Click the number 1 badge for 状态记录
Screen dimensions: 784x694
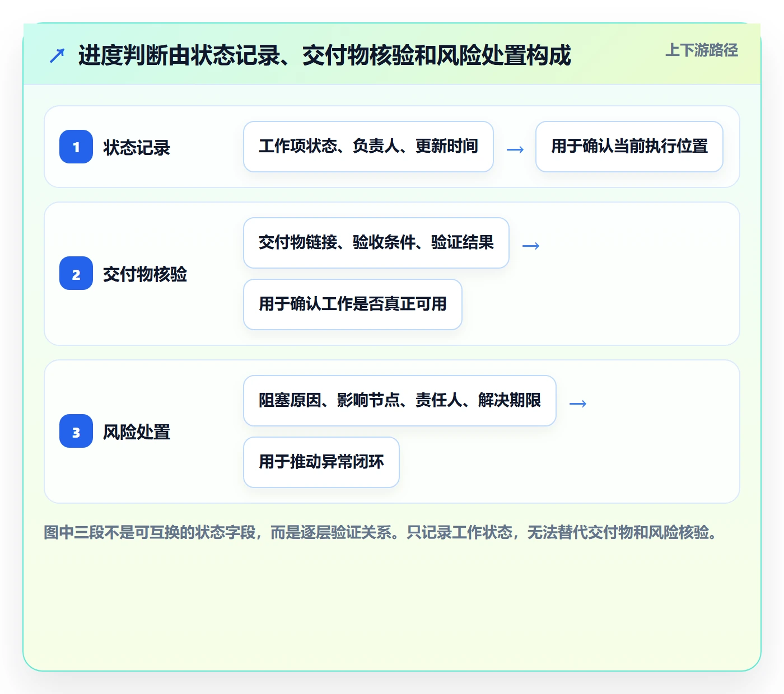(x=76, y=147)
